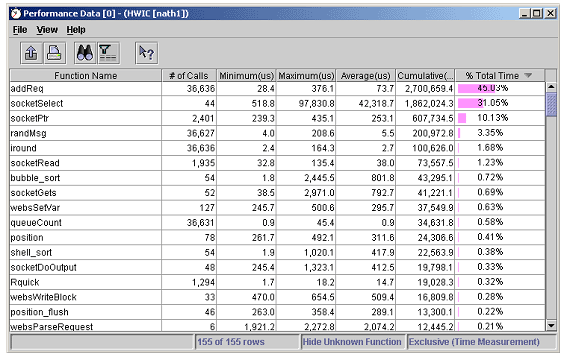This screenshot has width=564, height=360.
Task: Click the Java app icon in title bar
Action: click(x=16, y=14)
